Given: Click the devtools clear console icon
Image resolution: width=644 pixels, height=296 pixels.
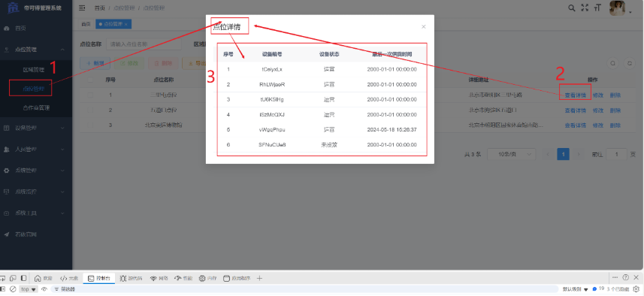Looking at the screenshot, I should click(x=13, y=289).
